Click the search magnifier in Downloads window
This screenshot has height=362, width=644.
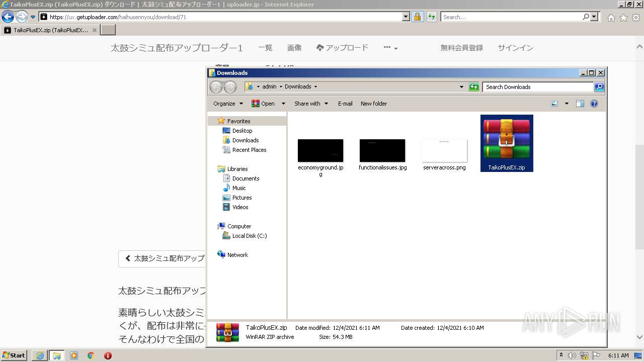point(599,86)
